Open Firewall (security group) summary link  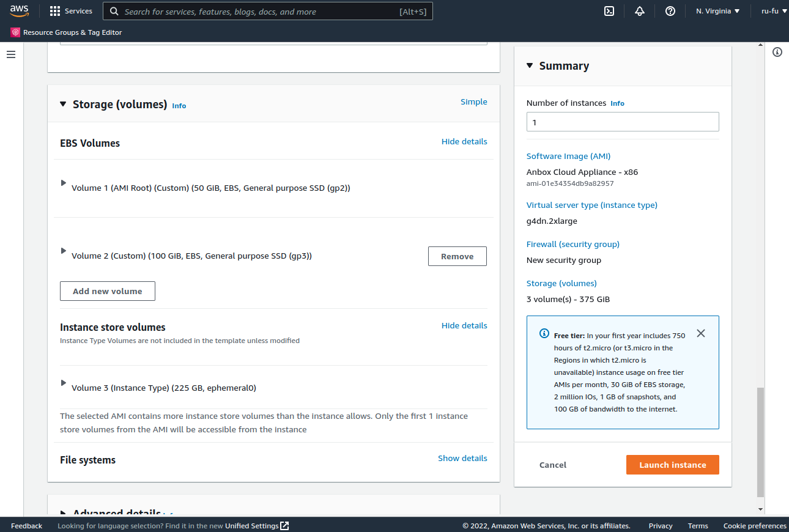click(x=573, y=244)
